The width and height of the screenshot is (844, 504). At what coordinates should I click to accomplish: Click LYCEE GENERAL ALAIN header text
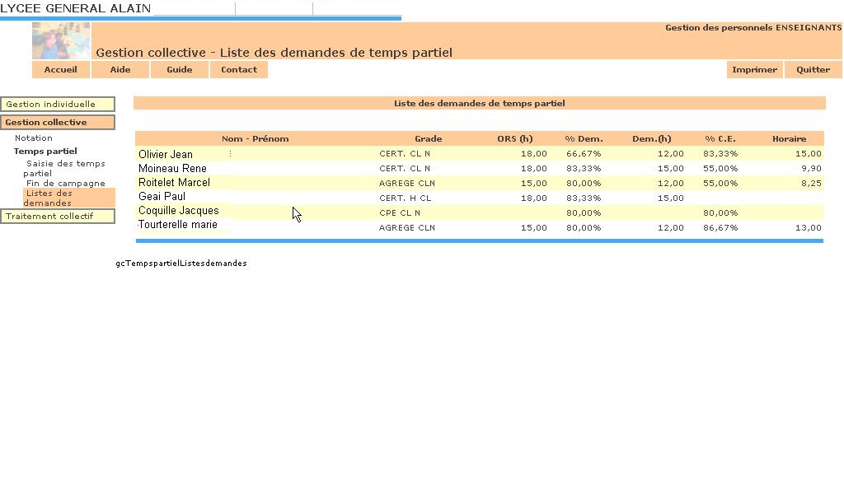(x=75, y=8)
